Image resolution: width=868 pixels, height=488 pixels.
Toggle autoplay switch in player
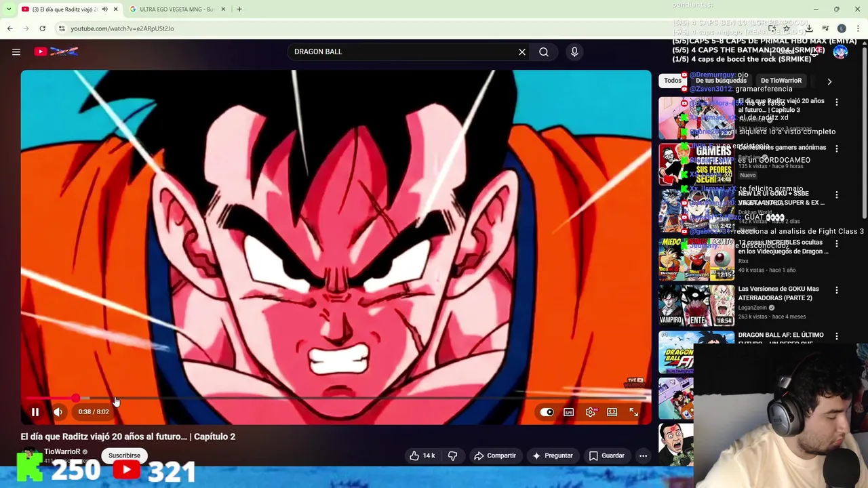tap(547, 411)
